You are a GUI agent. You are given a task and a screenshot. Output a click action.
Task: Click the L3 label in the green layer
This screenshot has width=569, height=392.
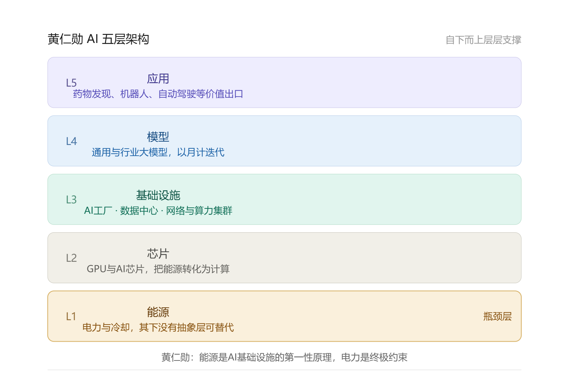tap(71, 199)
